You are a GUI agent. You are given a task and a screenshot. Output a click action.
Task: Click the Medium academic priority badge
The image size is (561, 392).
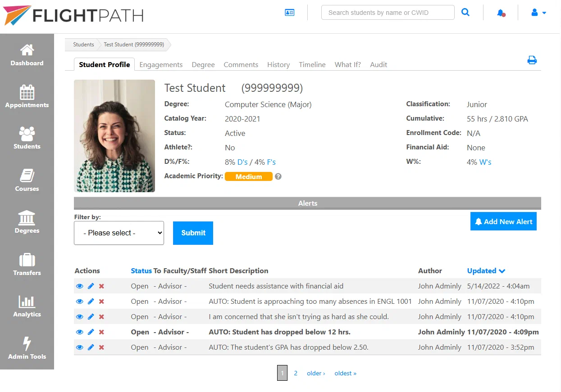[x=249, y=176]
